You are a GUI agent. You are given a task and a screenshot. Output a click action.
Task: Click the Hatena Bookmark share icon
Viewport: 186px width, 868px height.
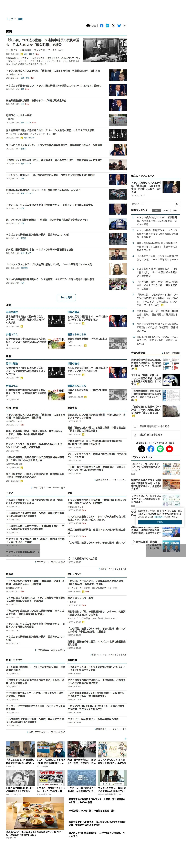(x=107, y=26)
